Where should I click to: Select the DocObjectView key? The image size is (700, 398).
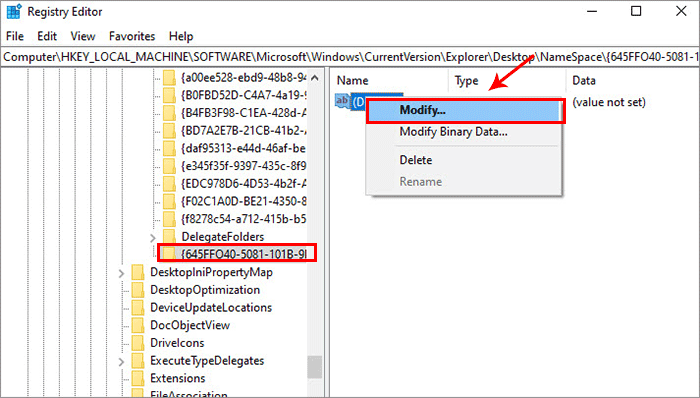190,325
